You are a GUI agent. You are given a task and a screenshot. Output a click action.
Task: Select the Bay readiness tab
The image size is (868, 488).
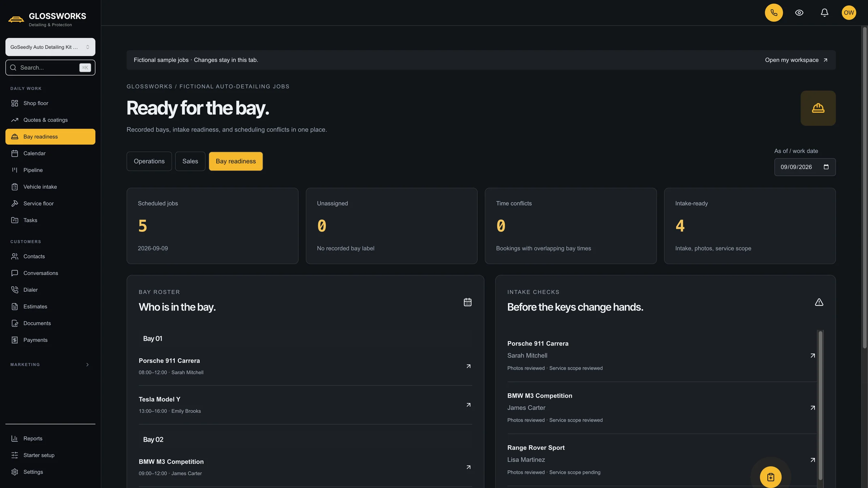236,161
